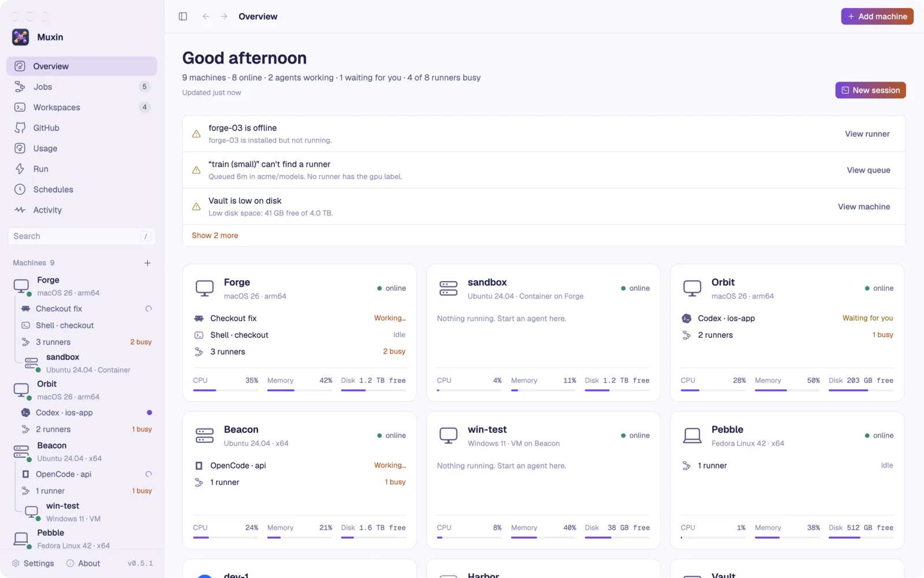Click the OpenCode icon in Beacon card

[199, 465]
